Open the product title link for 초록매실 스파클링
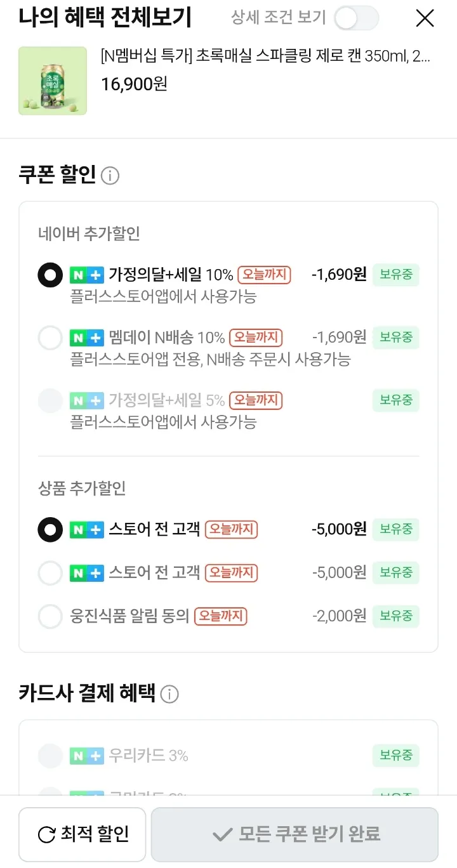This screenshot has height=868, width=457. (x=265, y=57)
